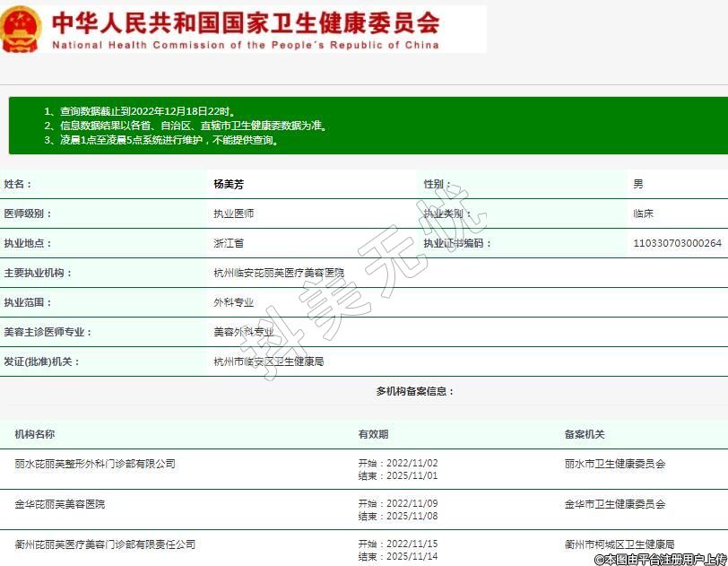This screenshot has height=566, width=728.
Task: Click the Chinese commission title in header
Action: coord(245,22)
